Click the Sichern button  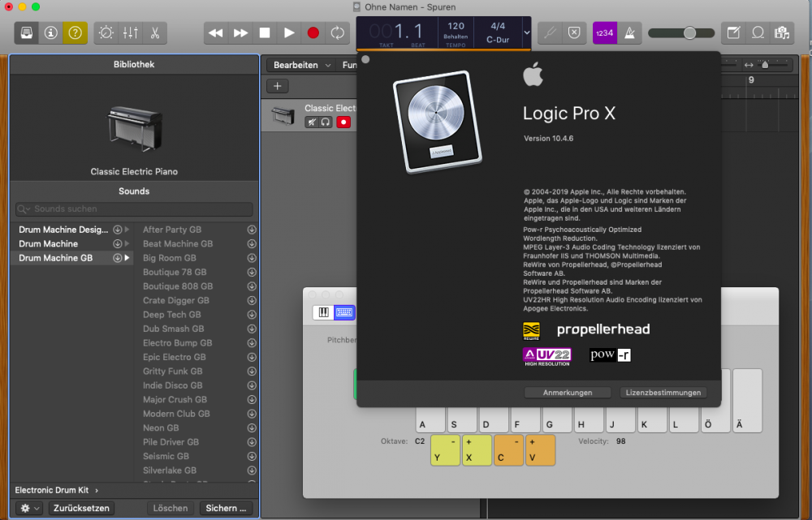coord(226,508)
